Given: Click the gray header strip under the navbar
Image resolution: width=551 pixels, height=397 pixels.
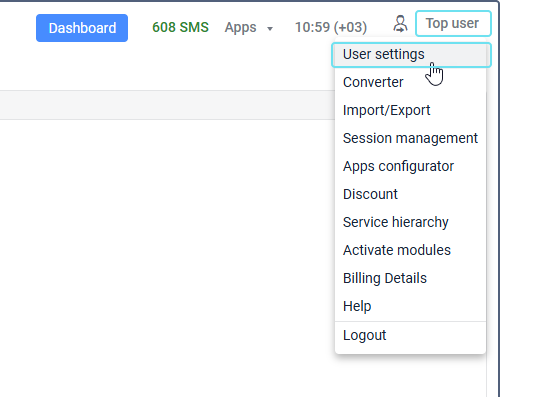Looking at the screenshot, I should point(167,105).
